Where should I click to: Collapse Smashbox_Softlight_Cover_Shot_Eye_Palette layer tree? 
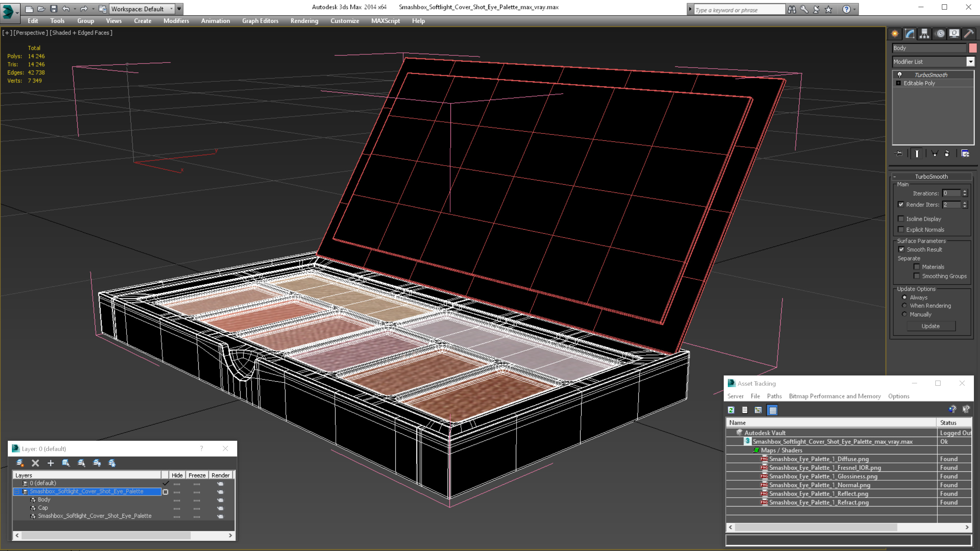(17, 491)
